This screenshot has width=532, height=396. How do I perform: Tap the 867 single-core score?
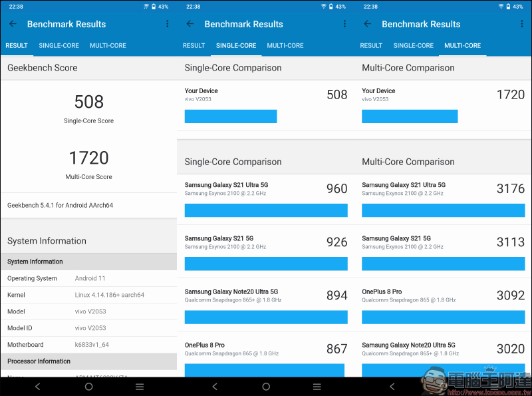click(x=337, y=349)
